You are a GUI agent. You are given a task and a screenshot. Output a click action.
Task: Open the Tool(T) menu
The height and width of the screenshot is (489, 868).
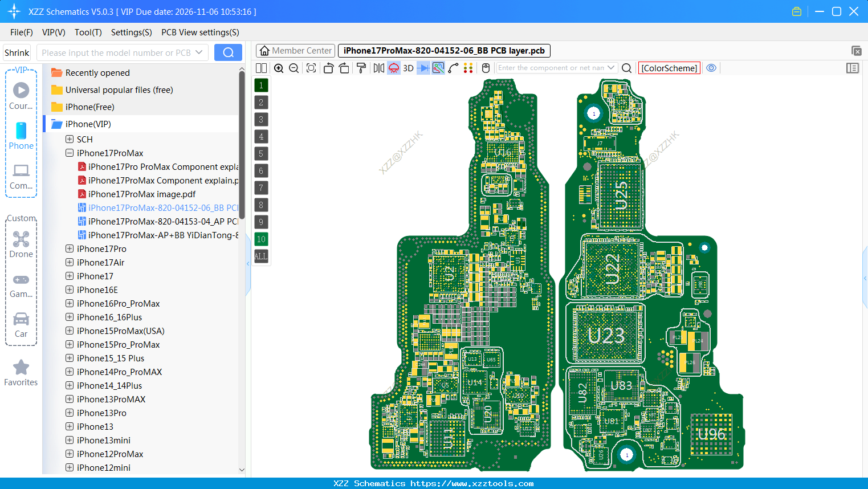[88, 32]
